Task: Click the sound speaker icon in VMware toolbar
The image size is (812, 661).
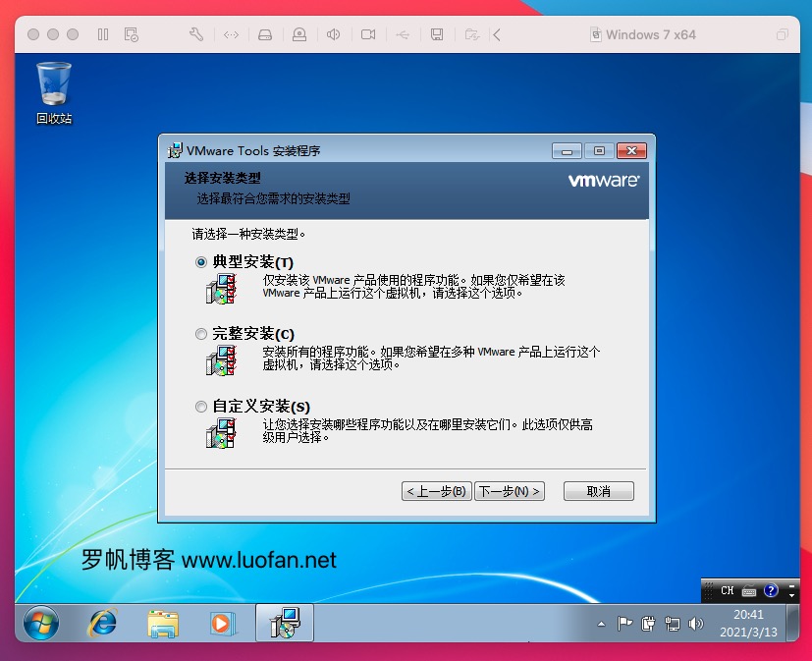Action: pos(333,34)
